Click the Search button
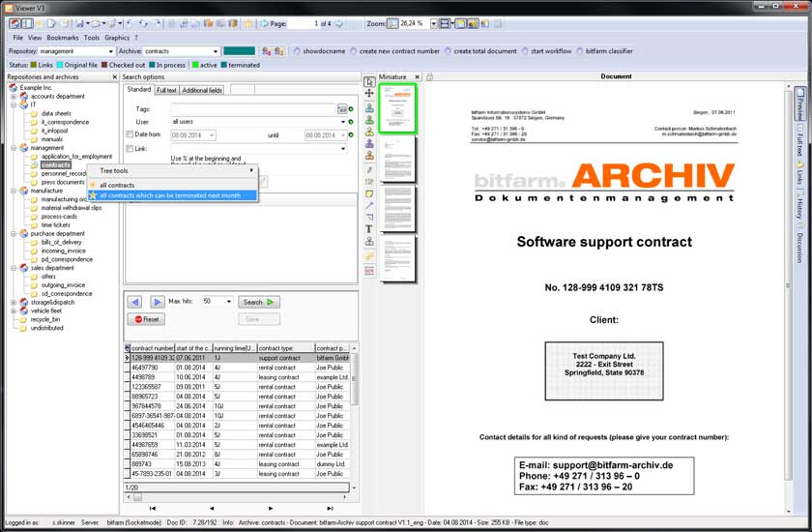Image resolution: width=812 pixels, height=532 pixels. coord(258,302)
